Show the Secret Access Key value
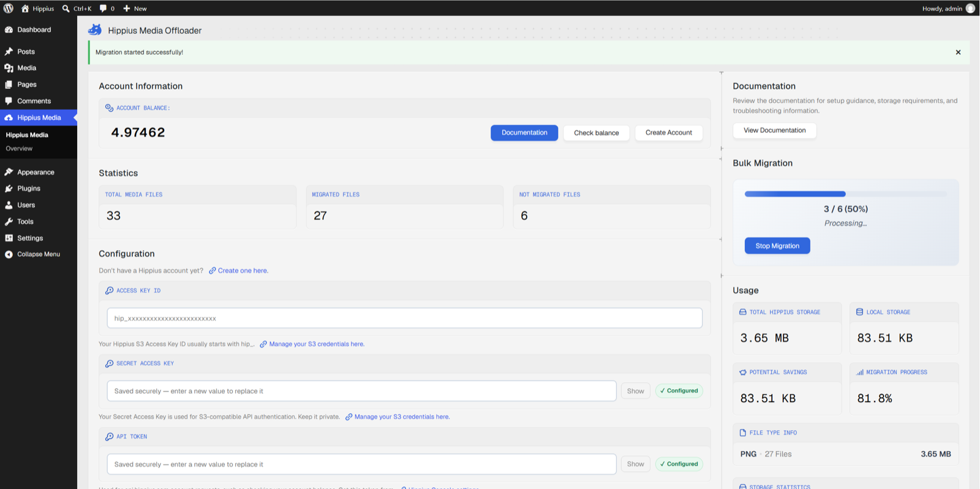 coord(636,391)
